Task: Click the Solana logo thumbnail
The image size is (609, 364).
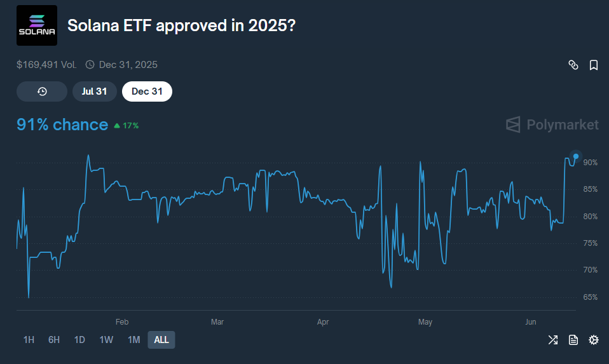Action: [36, 25]
